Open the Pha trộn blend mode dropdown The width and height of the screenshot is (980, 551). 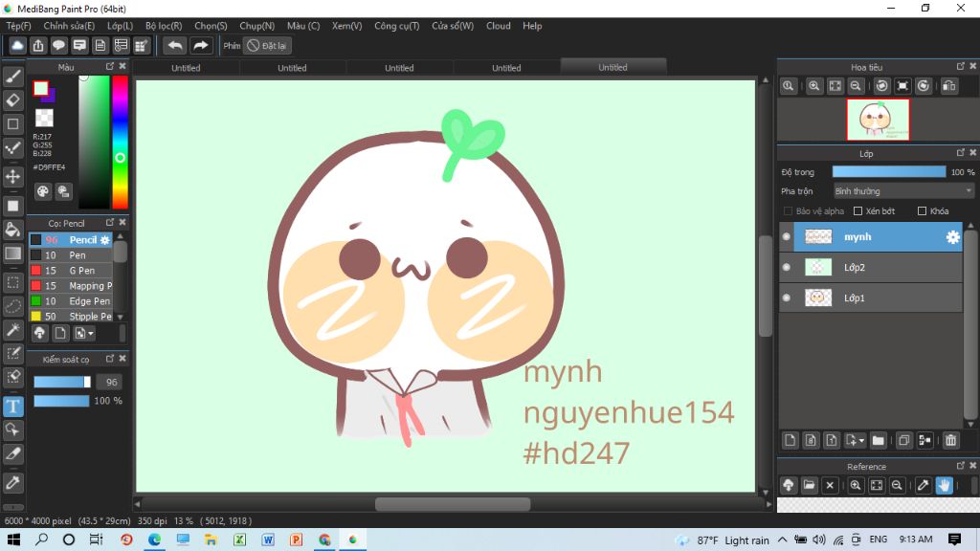coord(903,191)
